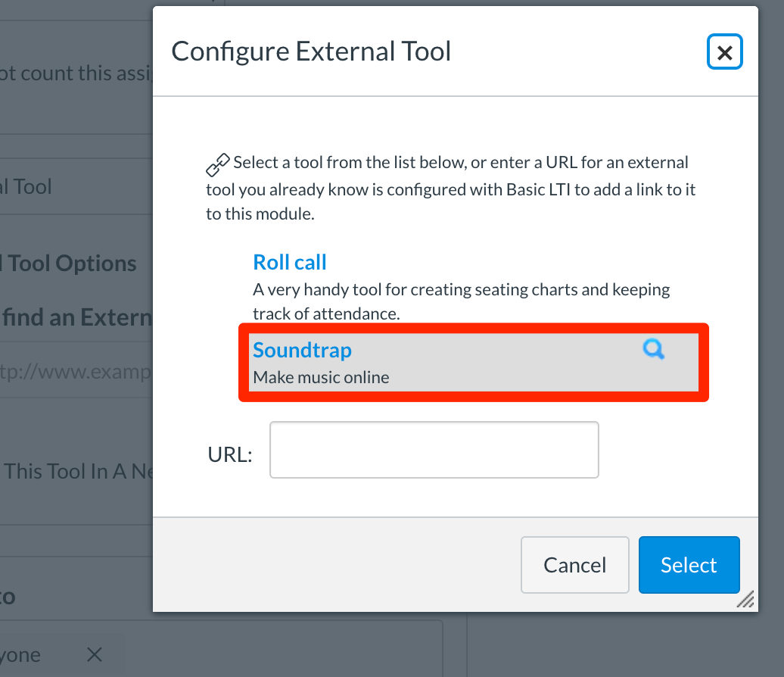Screen dimensions: 784x677
Task: Click the 'Configure External Tool' dialog title
Action: 311,51
